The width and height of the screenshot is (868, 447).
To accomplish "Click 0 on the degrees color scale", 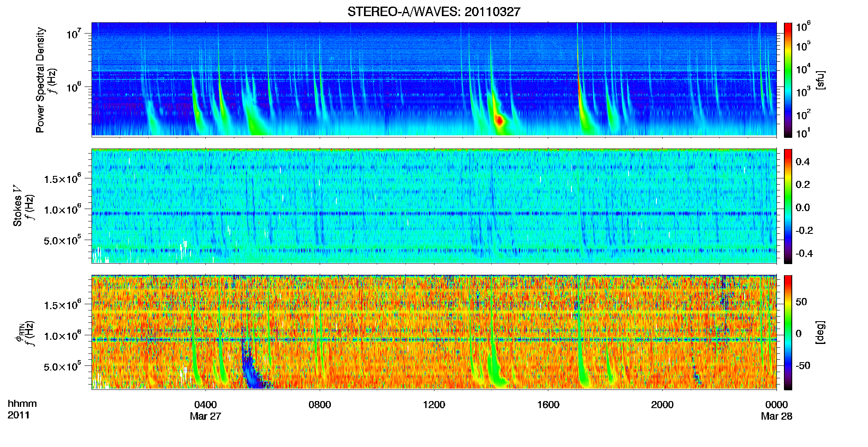I will pyautogui.click(x=798, y=334).
